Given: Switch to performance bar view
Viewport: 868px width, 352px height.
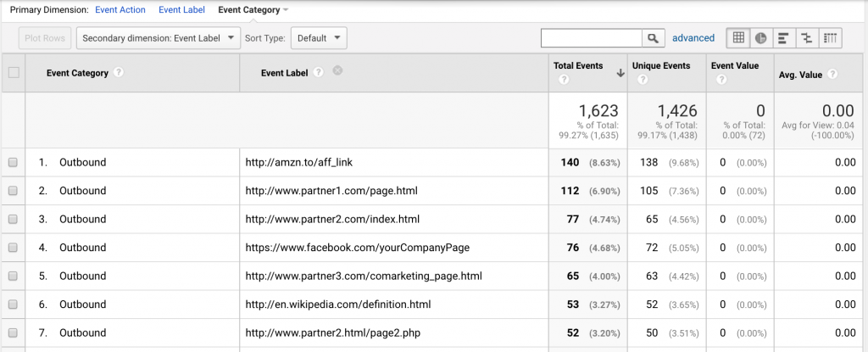Looking at the screenshot, I should [x=783, y=38].
